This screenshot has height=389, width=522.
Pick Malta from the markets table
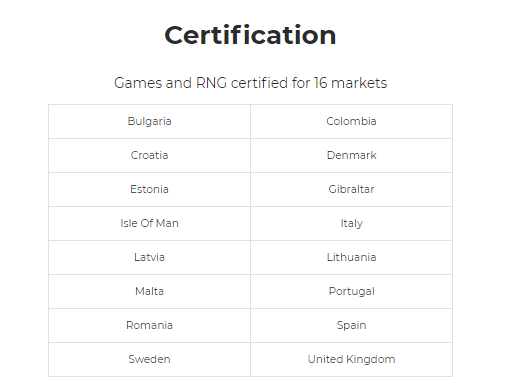(x=149, y=291)
